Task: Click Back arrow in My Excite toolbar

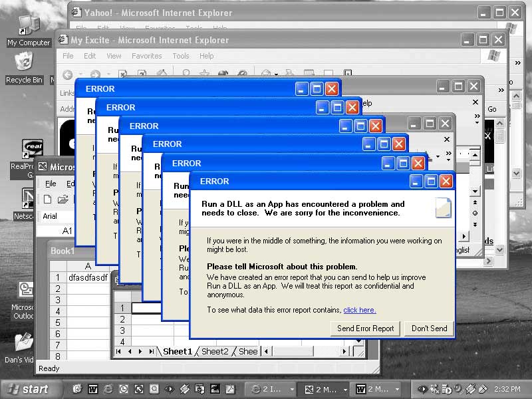Action: 68,74
